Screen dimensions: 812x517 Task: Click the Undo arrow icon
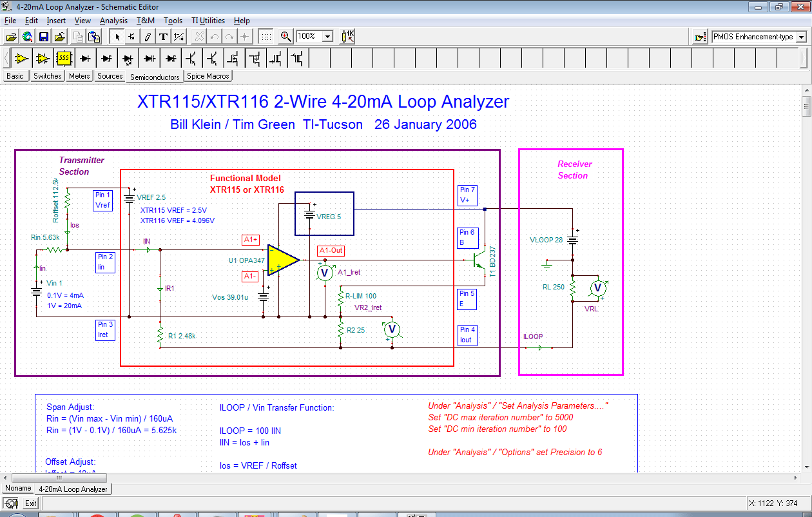[x=216, y=37]
